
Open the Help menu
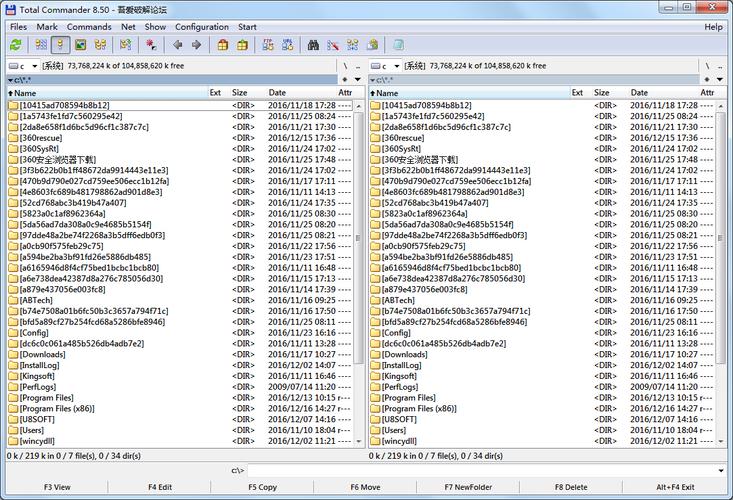pyautogui.click(x=713, y=27)
